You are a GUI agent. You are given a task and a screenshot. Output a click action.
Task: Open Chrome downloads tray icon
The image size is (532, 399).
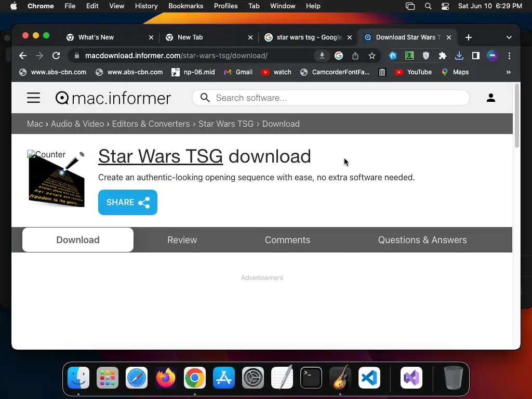459,56
